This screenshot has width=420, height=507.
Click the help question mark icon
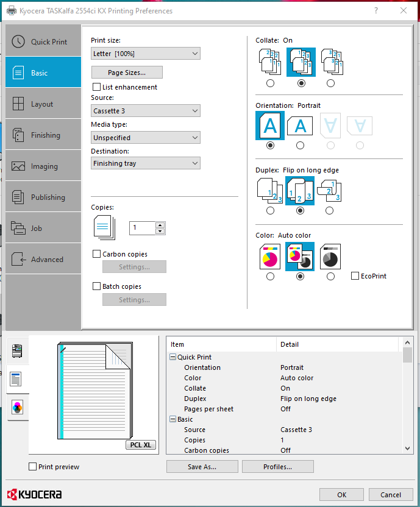tap(376, 11)
